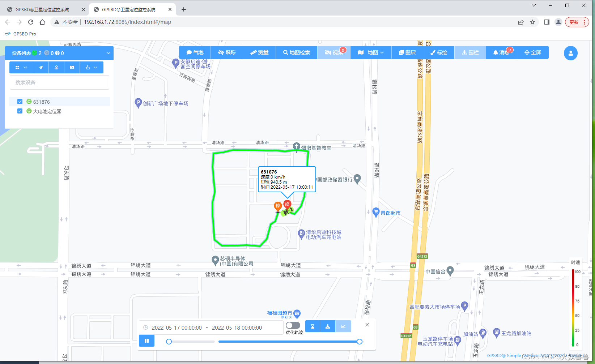Click the track progress slider handle
This screenshot has width=595, height=364.
360,342
